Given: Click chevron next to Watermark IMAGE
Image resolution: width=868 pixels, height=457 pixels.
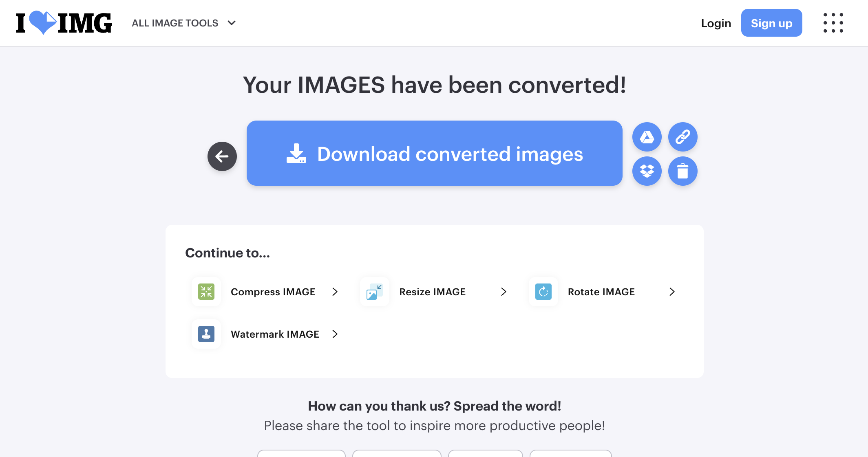Looking at the screenshot, I should click(335, 334).
